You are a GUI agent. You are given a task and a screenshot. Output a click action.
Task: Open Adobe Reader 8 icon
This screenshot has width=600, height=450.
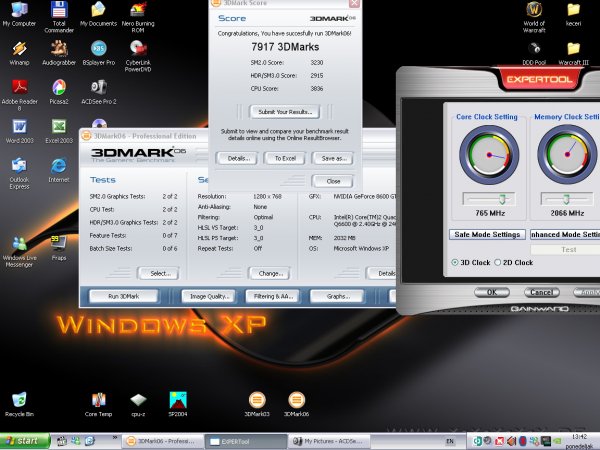tap(20, 95)
